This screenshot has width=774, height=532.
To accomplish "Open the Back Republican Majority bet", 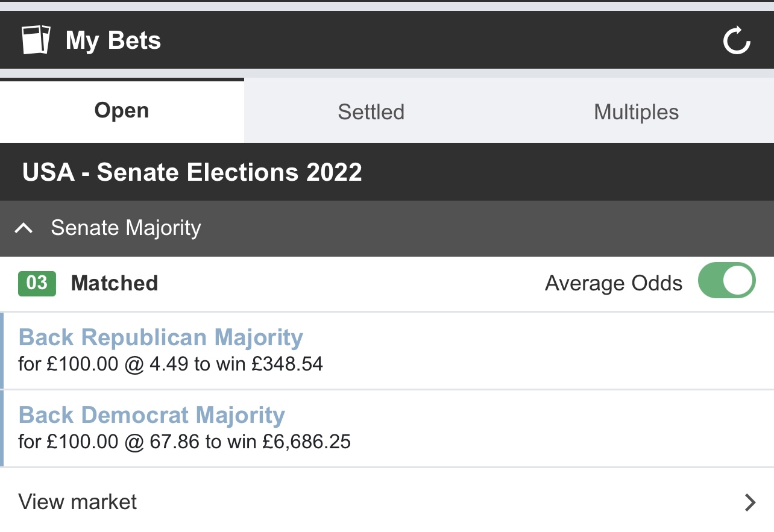I will click(x=160, y=337).
